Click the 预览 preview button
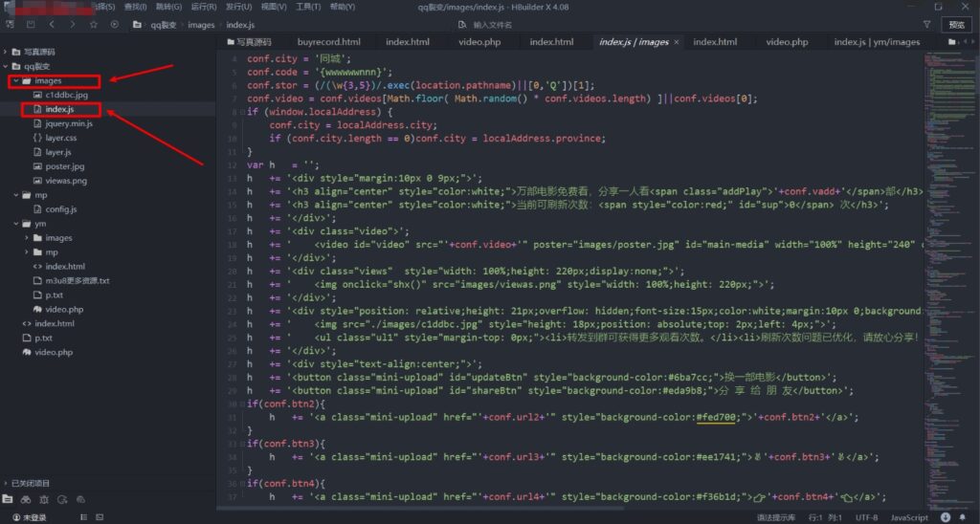980x524 pixels. tap(957, 24)
